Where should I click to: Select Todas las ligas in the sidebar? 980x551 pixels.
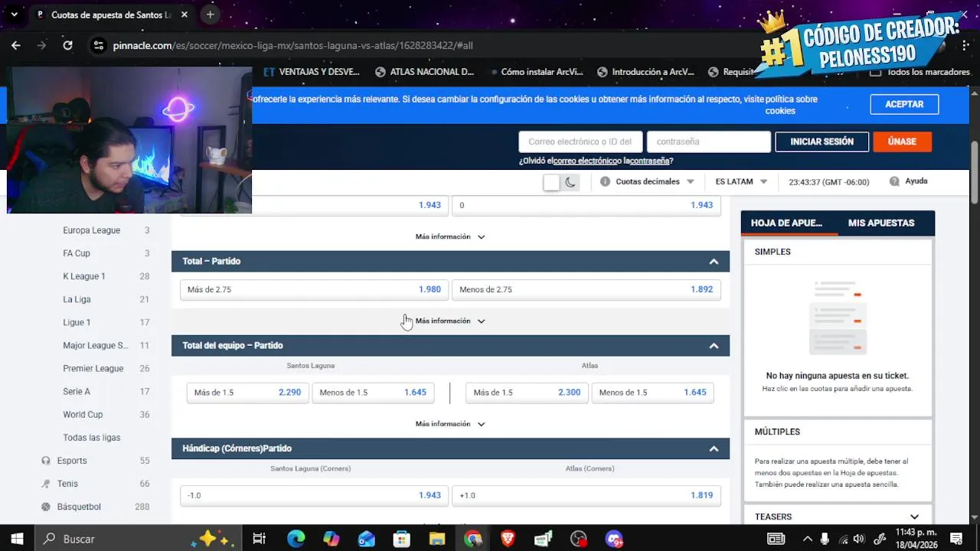(x=92, y=438)
